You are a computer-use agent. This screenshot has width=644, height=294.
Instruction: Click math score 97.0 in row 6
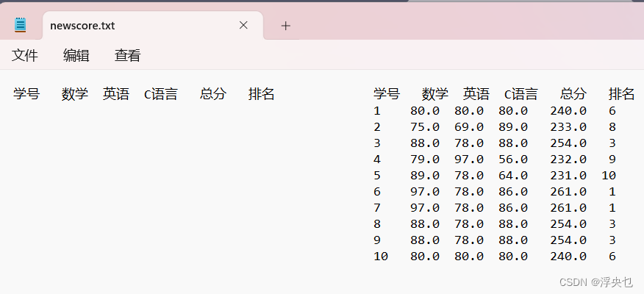coord(425,191)
